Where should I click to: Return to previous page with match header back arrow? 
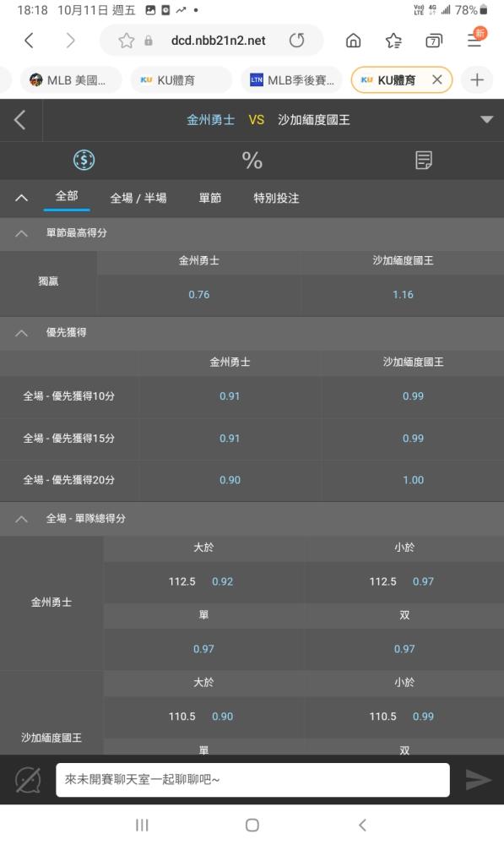click(20, 120)
